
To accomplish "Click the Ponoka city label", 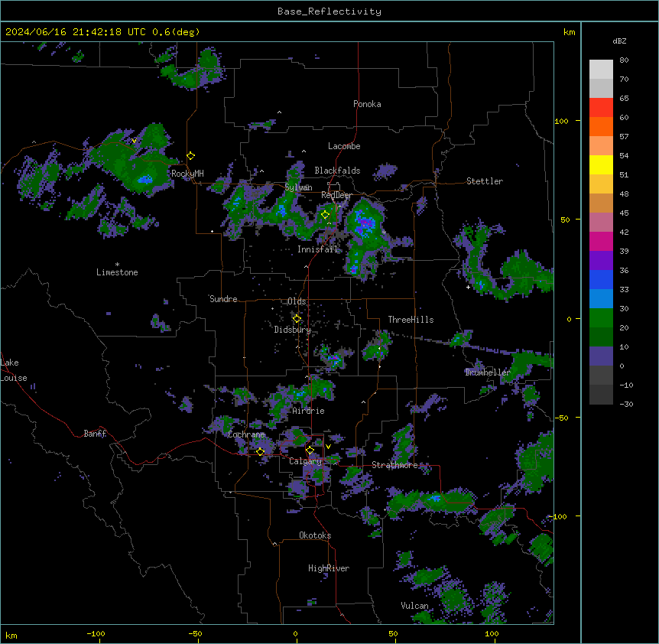I will (367, 104).
